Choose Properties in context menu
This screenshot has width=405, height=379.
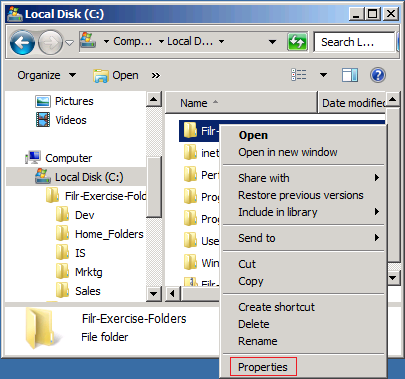(263, 367)
